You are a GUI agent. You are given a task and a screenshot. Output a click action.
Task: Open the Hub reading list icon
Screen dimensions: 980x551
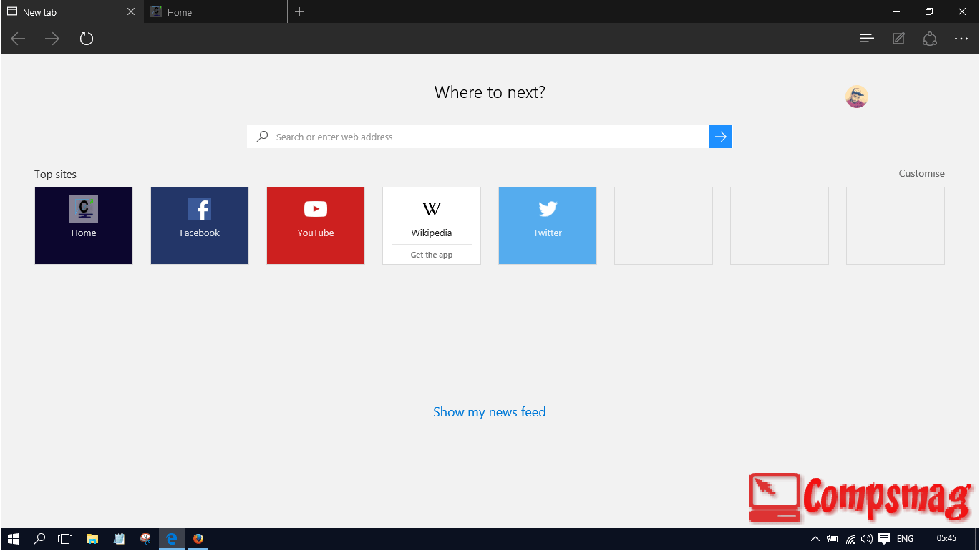coord(867,39)
